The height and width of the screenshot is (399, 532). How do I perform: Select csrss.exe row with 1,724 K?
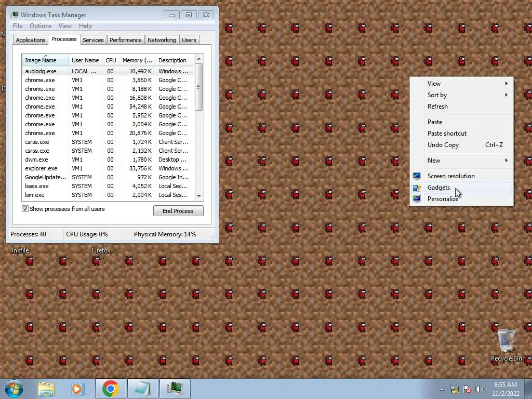109,142
